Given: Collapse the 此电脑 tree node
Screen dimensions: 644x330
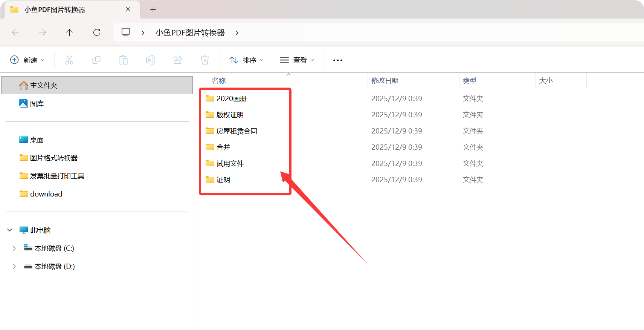Looking at the screenshot, I should tap(10, 230).
